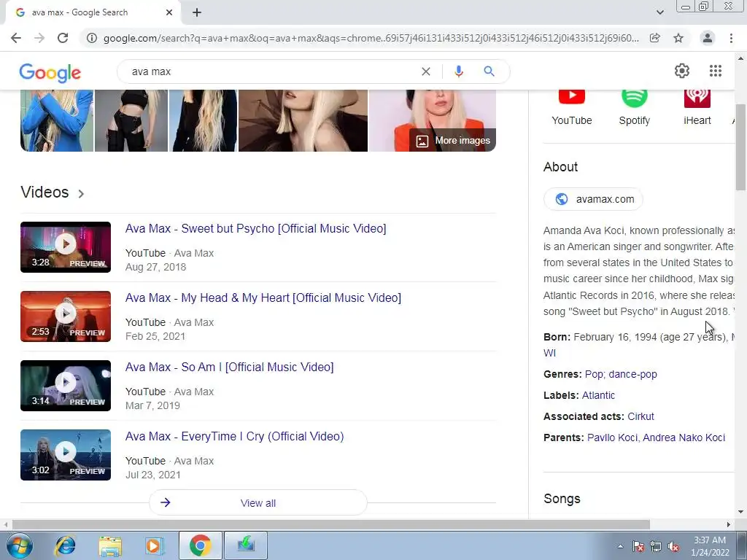
Task: Open Sweet but Psycho video link
Action: (x=255, y=228)
